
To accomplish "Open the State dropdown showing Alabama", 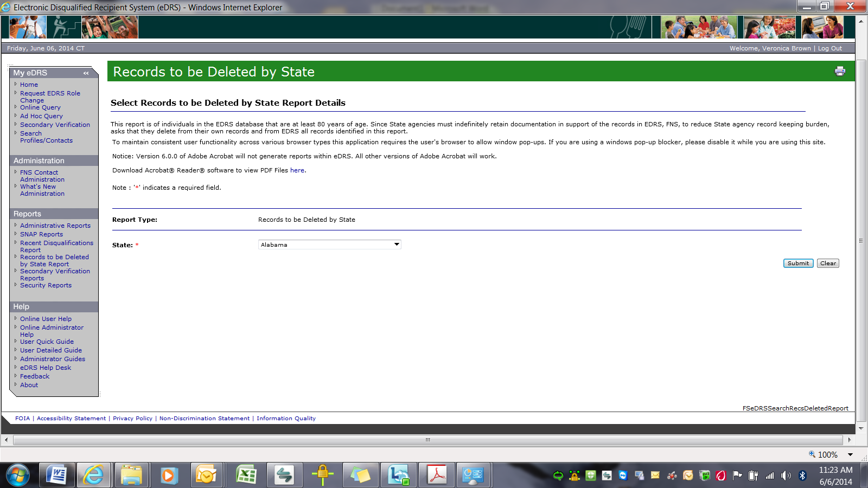I will click(330, 245).
